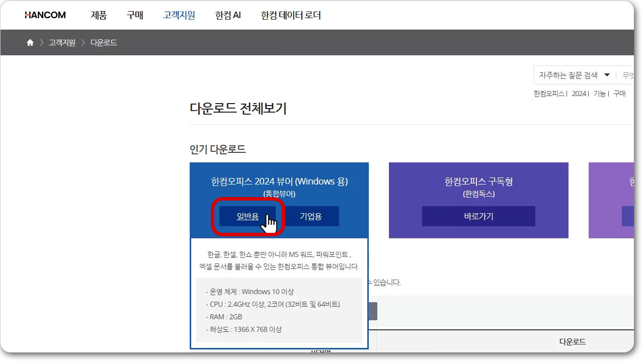Click the 고객지원 breadcrumb link
644x362 pixels.
62,43
